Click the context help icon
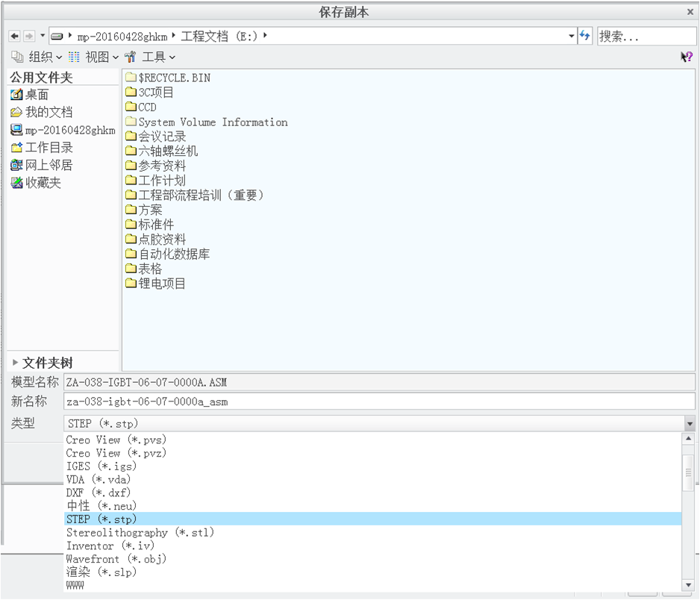This screenshot has width=700, height=600. pos(687,57)
